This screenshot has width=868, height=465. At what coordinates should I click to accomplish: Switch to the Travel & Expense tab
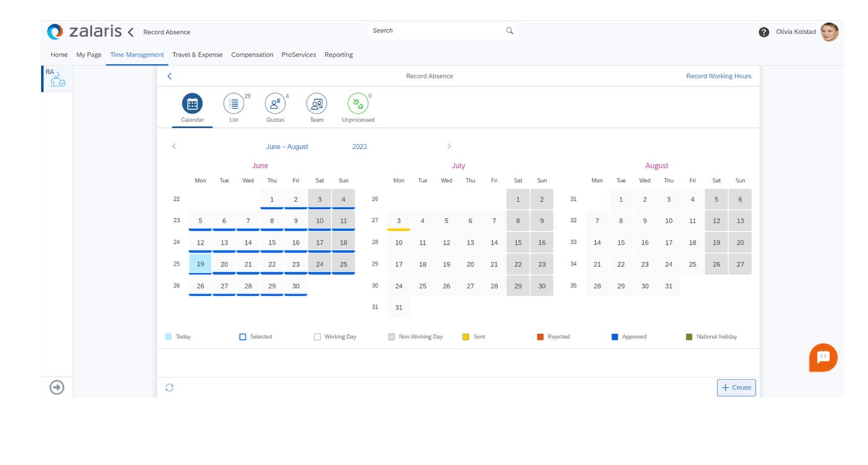coord(197,55)
